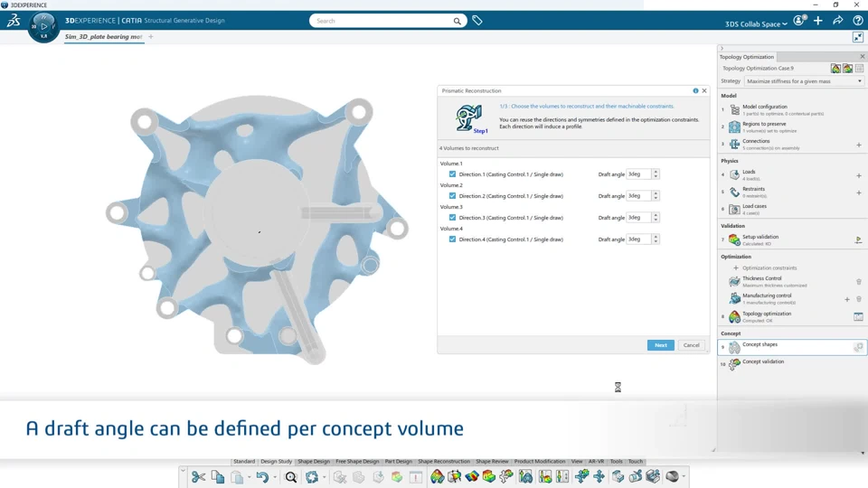Click the Connections icon in the panel
The height and width of the screenshot is (488, 868).
tap(734, 144)
